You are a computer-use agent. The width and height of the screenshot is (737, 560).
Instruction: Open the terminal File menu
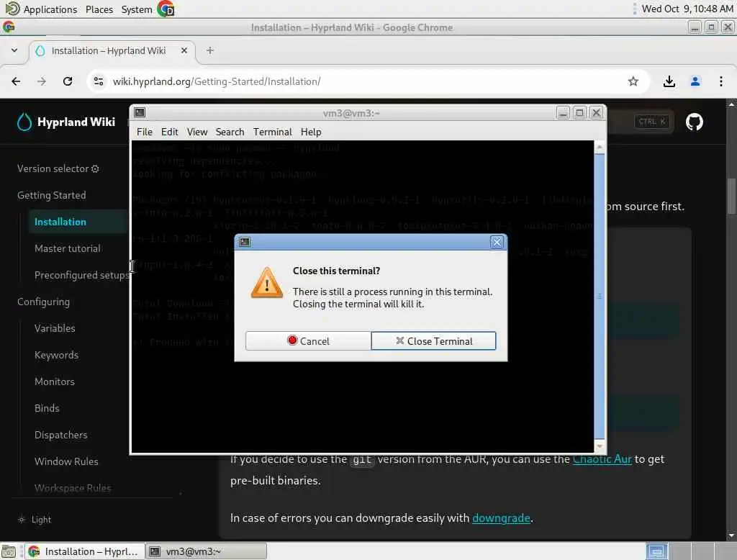(x=144, y=132)
